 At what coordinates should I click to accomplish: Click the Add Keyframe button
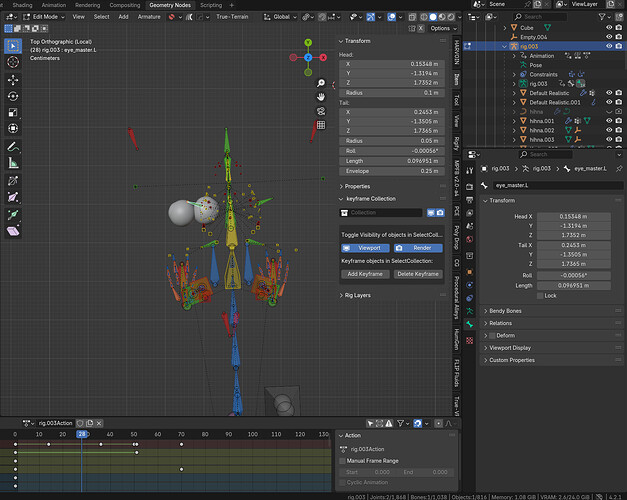click(365, 274)
